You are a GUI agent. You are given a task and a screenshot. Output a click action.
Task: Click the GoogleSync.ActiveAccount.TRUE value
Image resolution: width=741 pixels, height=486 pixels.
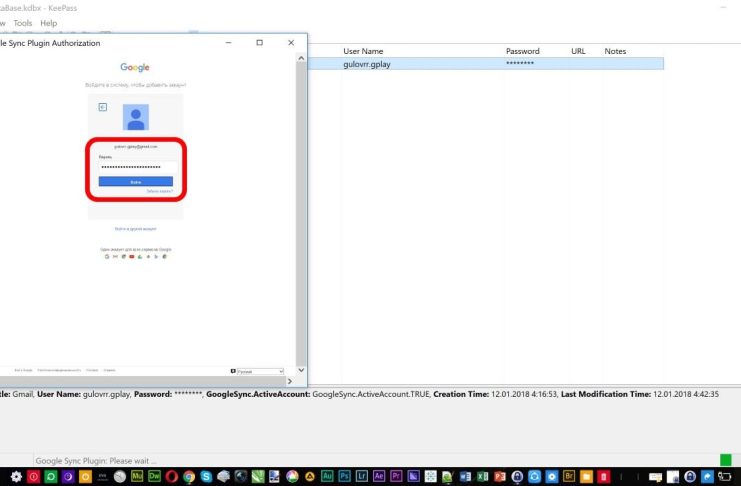371,394
